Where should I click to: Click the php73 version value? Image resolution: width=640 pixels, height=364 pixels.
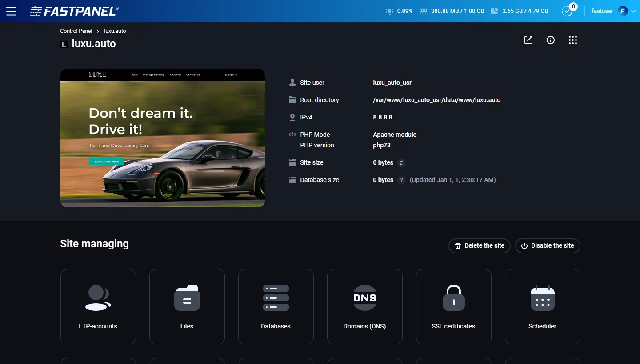click(382, 145)
